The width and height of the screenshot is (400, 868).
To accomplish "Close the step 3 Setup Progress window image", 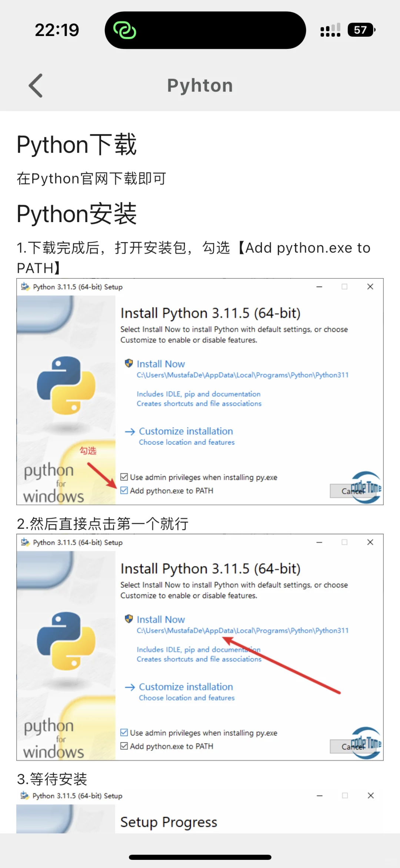I will coord(370,795).
